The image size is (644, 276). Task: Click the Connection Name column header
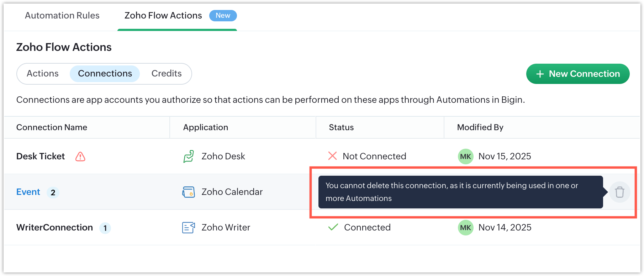(52, 127)
